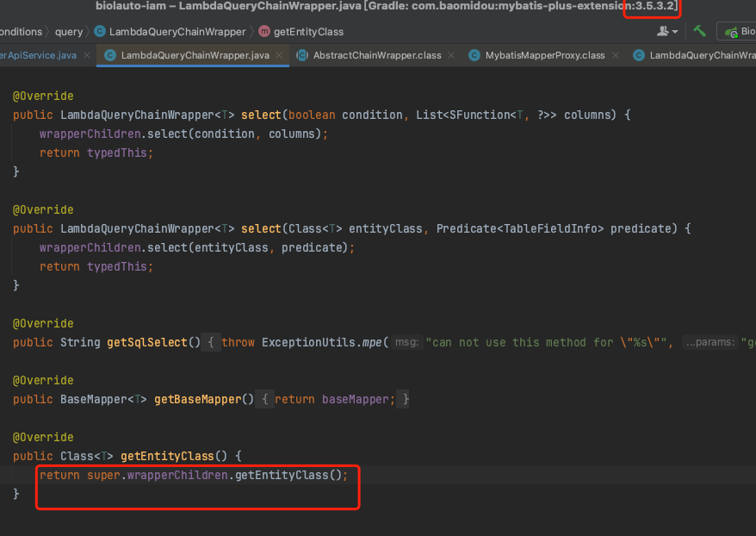The width and height of the screenshot is (756, 536).
Task: Click the Bio run configuration button
Action: coord(746,30)
